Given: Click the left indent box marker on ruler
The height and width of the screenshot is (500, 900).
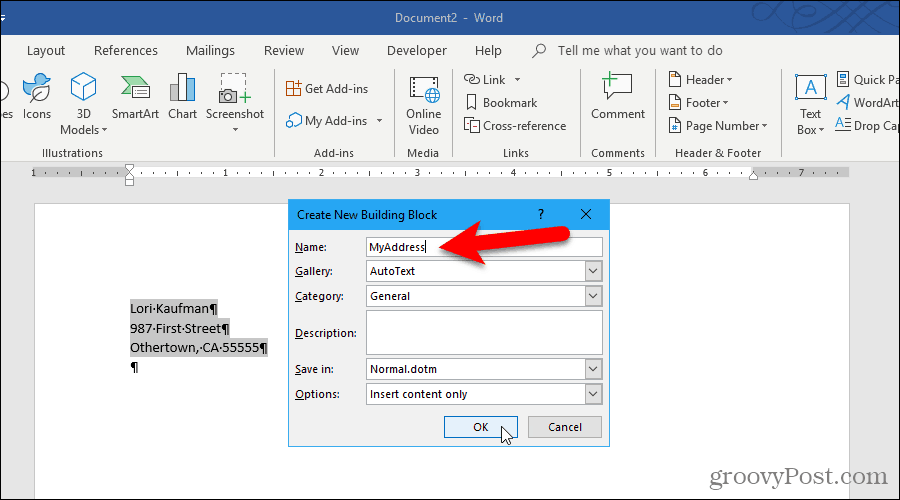Looking at the screenshot, I should [x=129, y=182].
